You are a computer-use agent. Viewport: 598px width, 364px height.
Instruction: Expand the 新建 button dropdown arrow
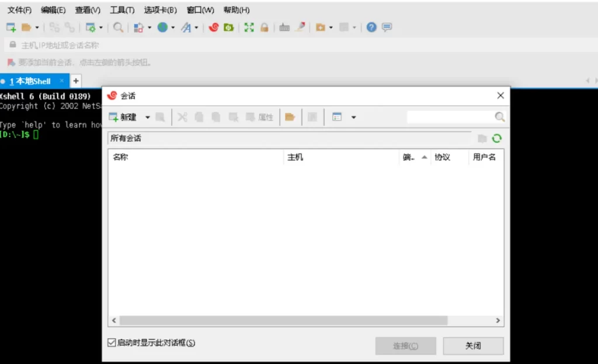tap(147, 117)
